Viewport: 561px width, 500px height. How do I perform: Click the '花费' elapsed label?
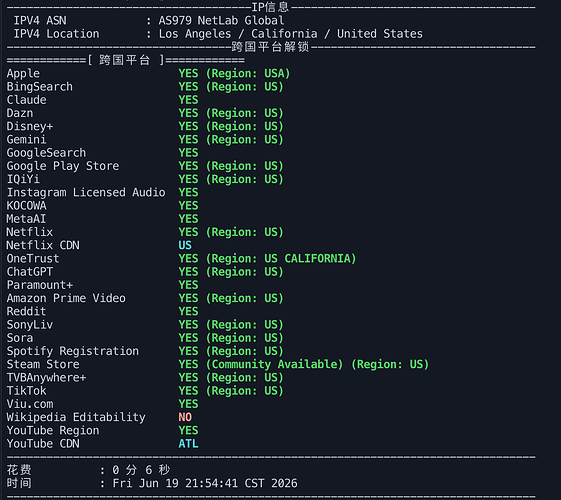click(19, 470)
